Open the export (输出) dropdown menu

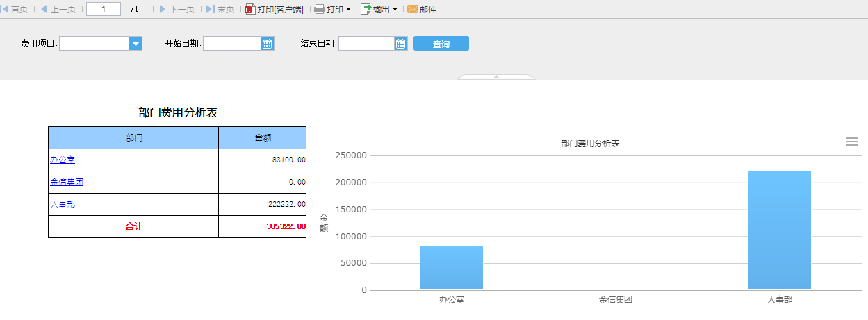coord(379,10)
